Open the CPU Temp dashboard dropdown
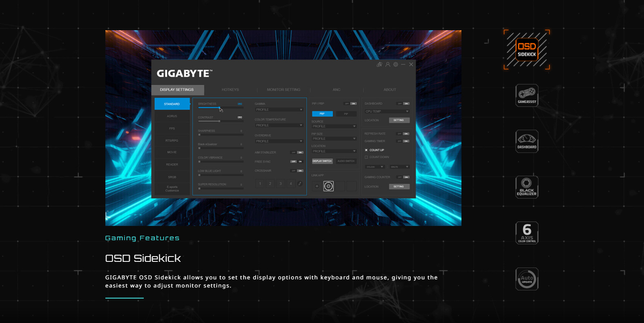This screenshot has height=323, width=644. click(387, 111)
